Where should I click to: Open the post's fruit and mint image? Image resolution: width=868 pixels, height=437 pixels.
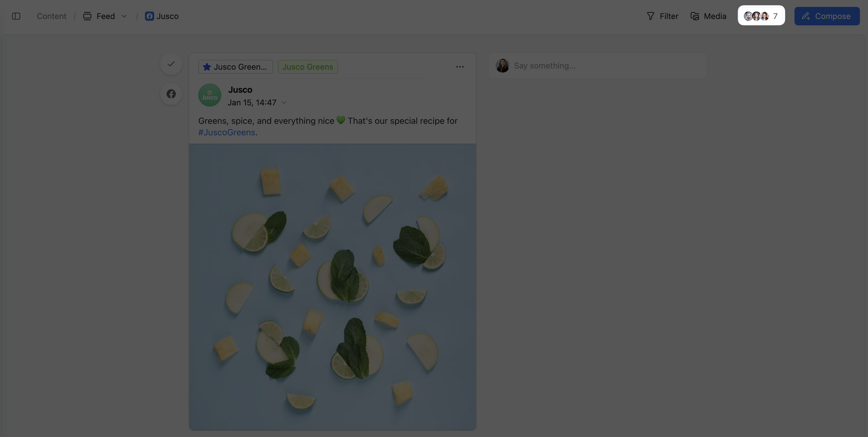332,287
